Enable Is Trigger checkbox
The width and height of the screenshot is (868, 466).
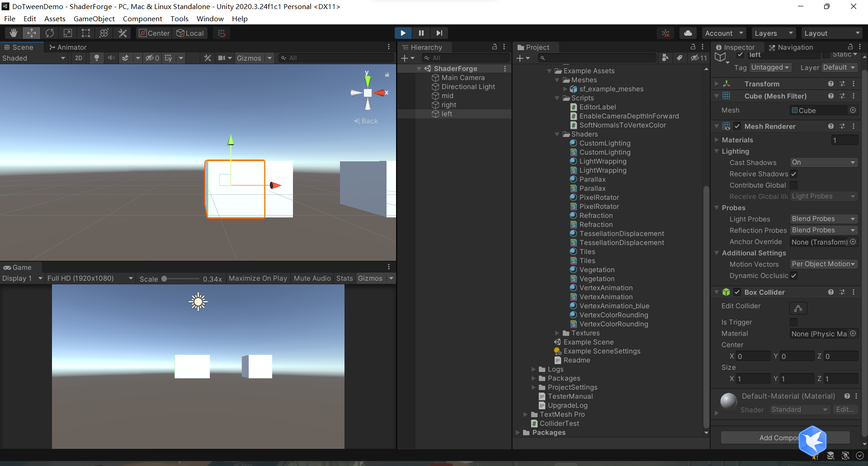(x=794, y=322)
